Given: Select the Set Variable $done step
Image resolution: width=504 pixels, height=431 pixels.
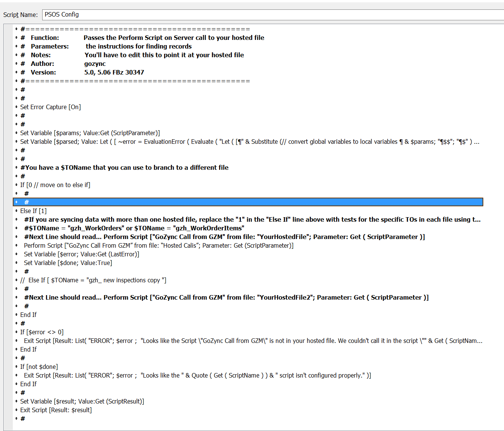Looking at the screenshot, I should tap(68, 263).
